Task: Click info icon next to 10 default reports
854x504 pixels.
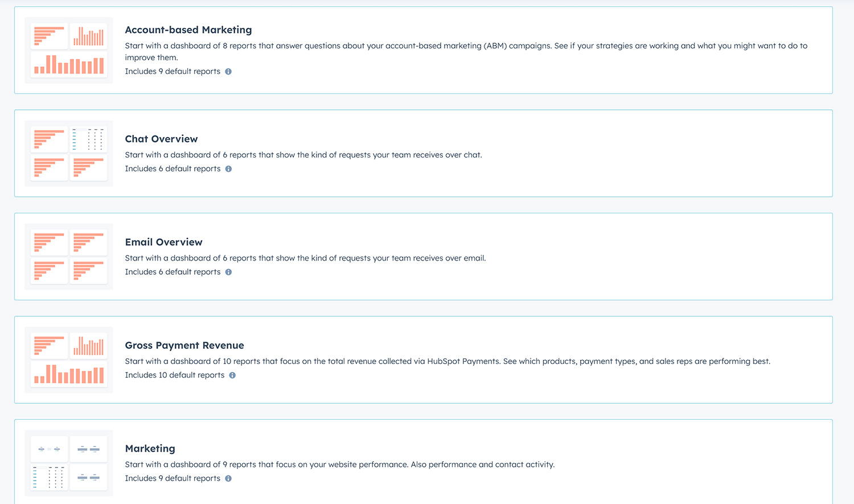Action: pos(232,375)
